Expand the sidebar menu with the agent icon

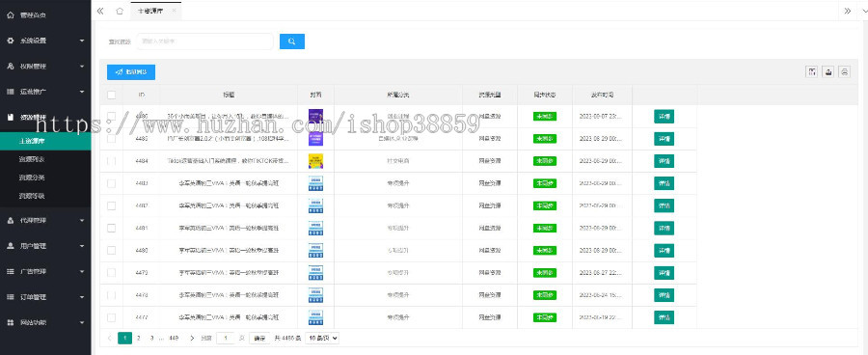tap(82, 220)
